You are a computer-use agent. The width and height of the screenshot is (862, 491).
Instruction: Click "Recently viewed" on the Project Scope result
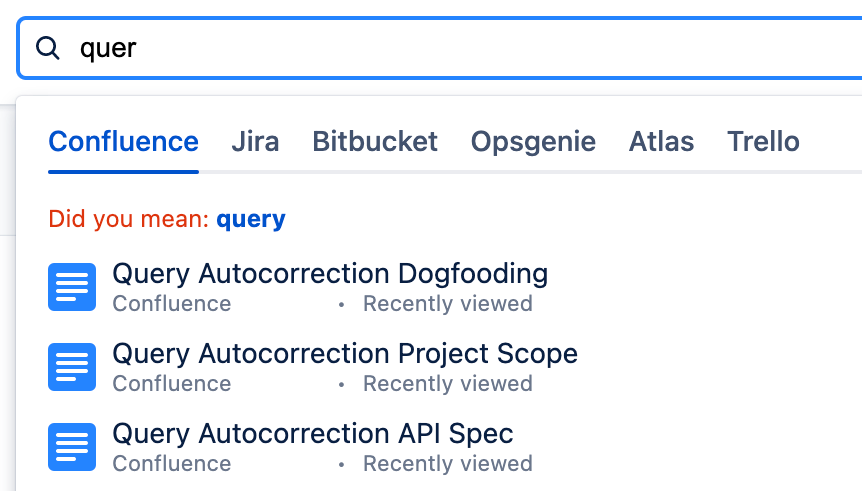click(x=447, y=384)
